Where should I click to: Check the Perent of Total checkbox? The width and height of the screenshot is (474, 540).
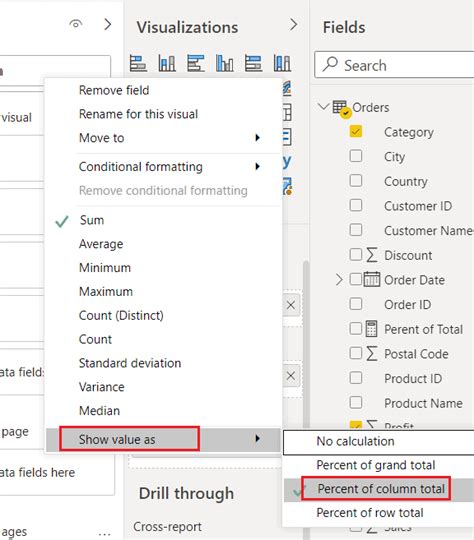pos(356,328)
